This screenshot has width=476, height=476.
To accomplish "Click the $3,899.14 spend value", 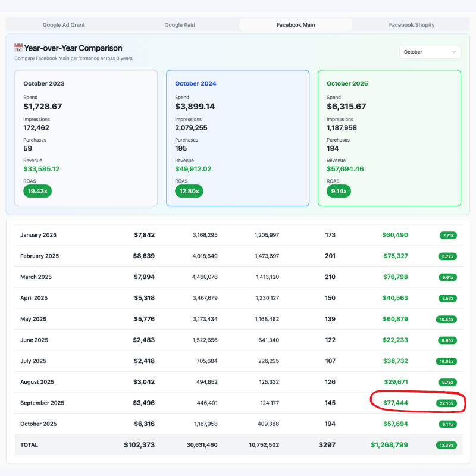I will pyautogui.click(x=195, y=107).
